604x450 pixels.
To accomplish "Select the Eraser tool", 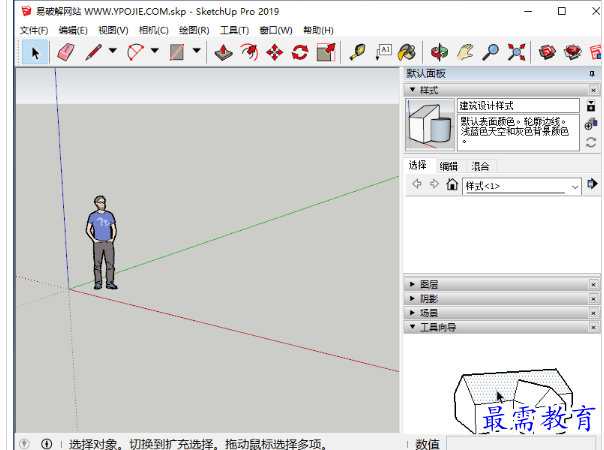I will 65,52.
